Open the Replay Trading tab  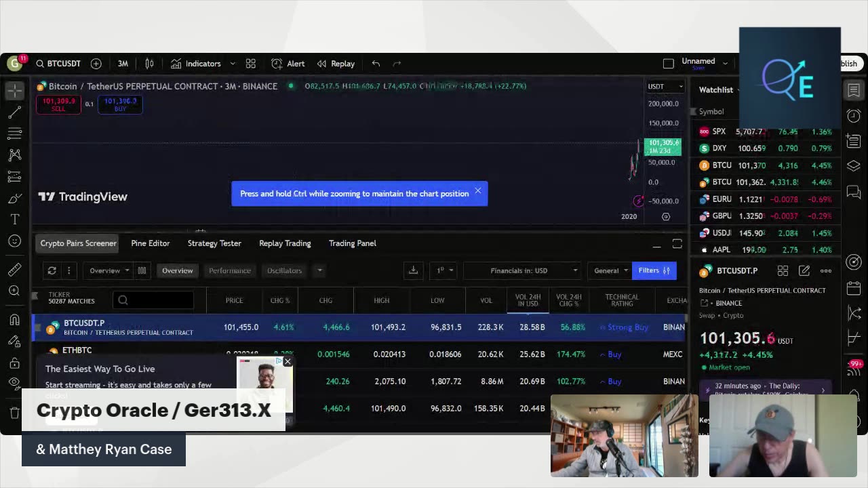click(x=285, y=243)
